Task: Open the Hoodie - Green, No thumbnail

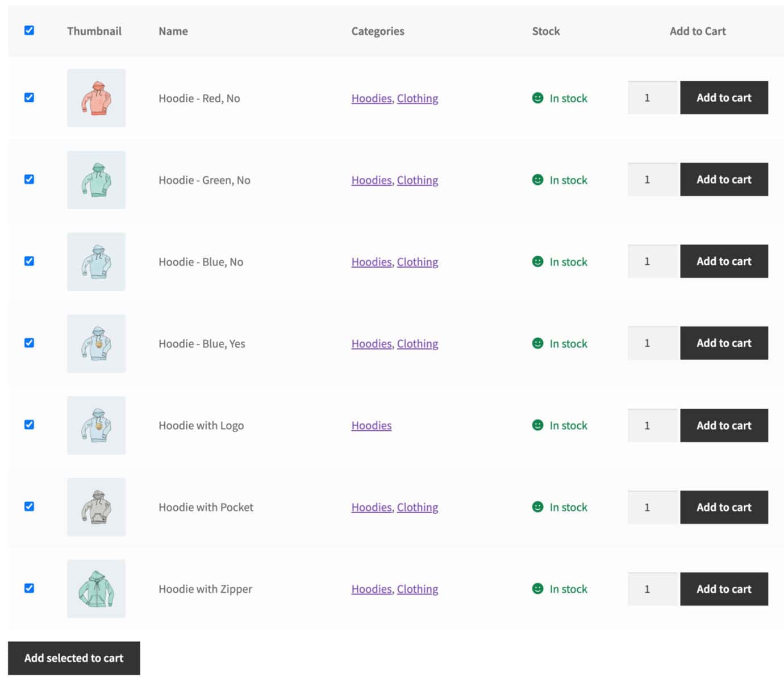Action: point(96,180)
